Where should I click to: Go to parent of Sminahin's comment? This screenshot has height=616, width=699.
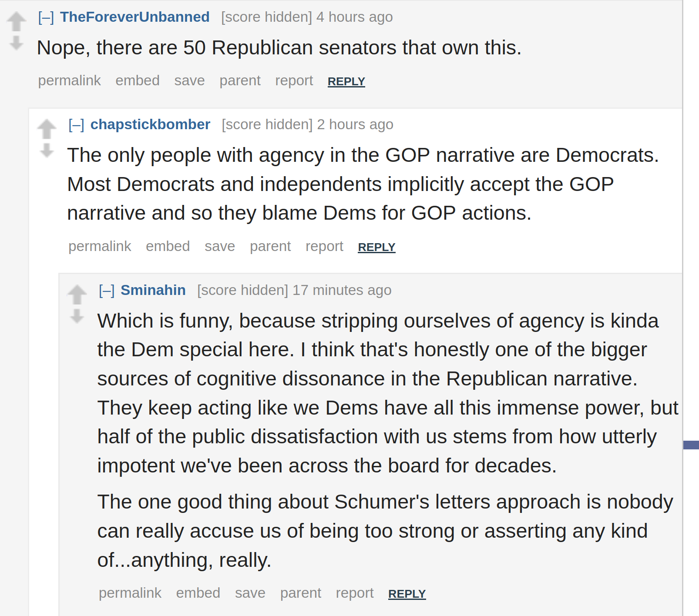point(301,593)
